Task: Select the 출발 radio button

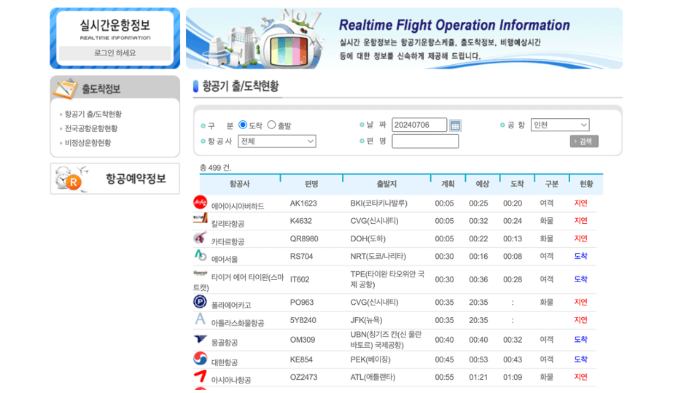Action: click(271, 125)
